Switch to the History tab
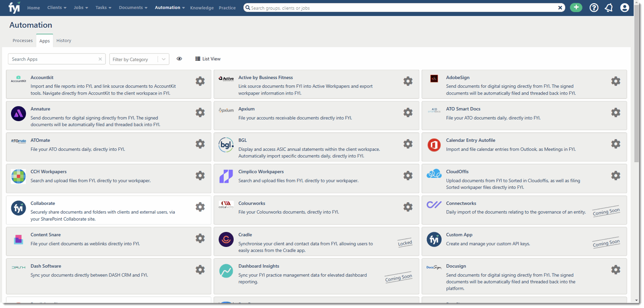Image resolution: width=644 pixels, height=308 pixels. 63,40
